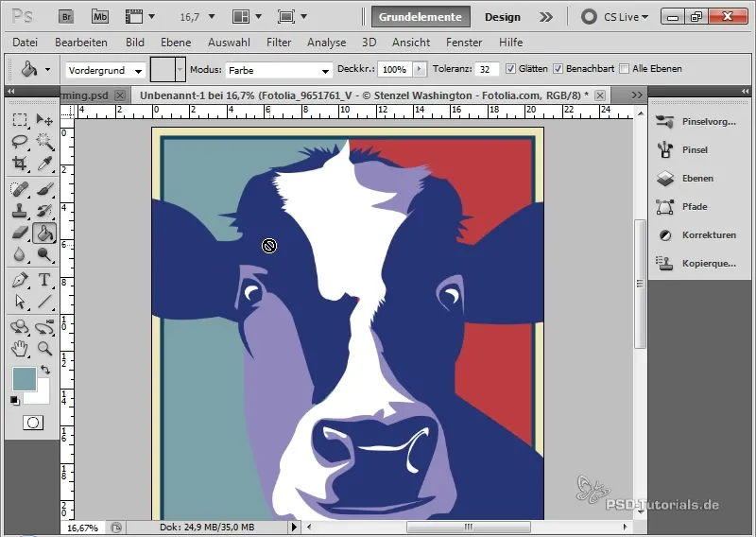Open the Korrekturen panel
The width and height of the screenshot is (756, 537).
pyautogui.click(x=696, y=235)
